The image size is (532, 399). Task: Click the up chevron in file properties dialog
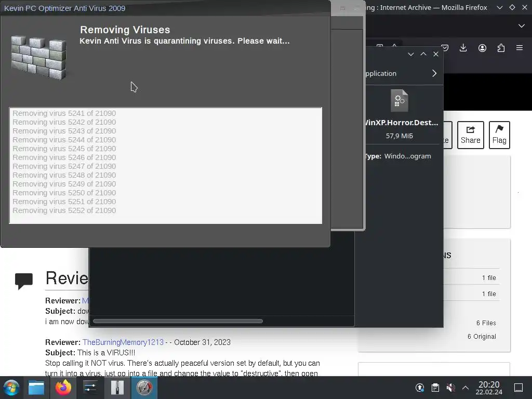point(423,54)
